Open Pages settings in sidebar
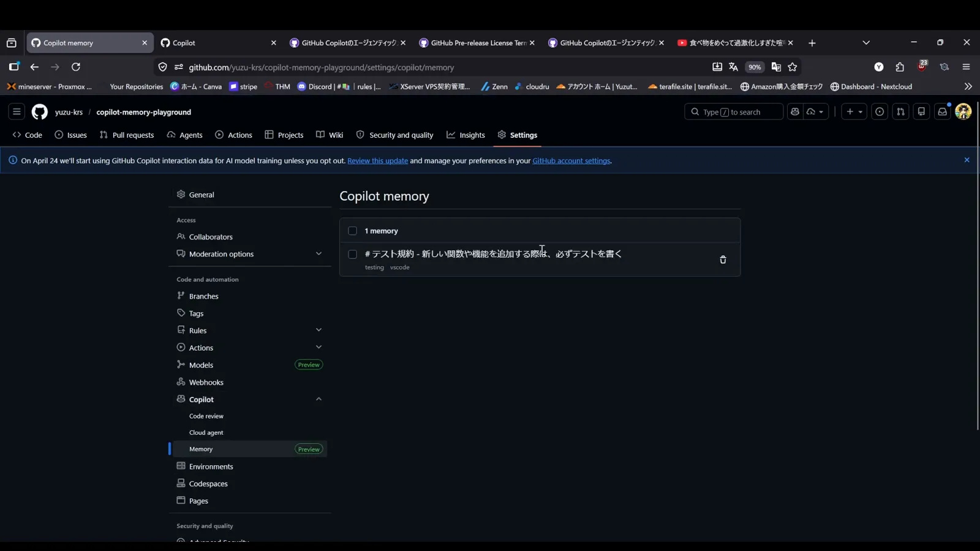 pyautogui.click(x=250, y=501)
